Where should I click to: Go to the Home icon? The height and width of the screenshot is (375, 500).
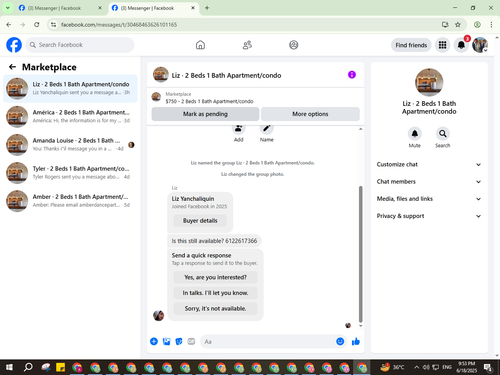pos(200,45)
